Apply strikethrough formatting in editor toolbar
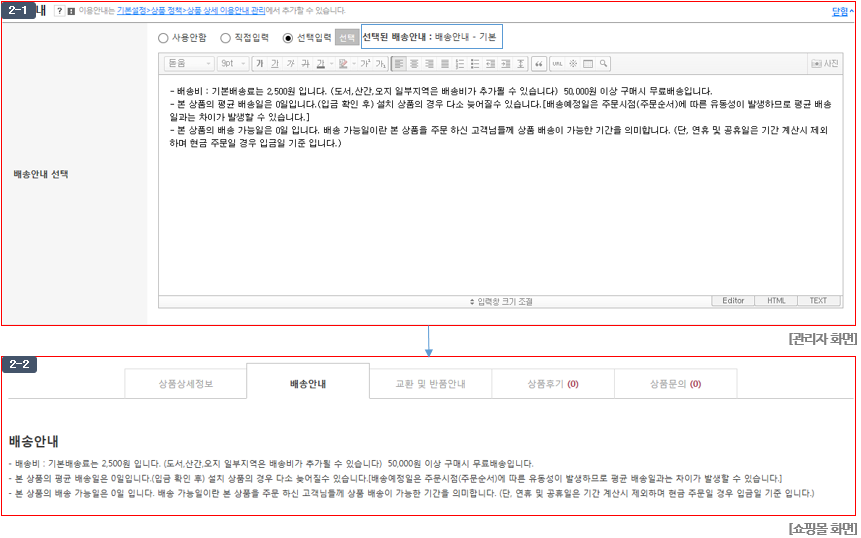Viewport: 861px width, 538px height. [x=305, y=64]
